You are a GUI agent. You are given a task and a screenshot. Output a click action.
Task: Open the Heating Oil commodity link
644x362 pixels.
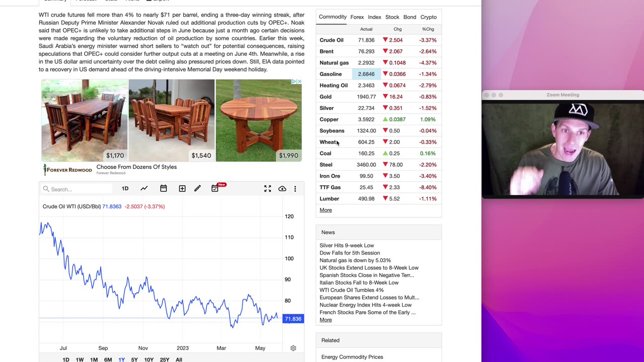tap(334, 85)
